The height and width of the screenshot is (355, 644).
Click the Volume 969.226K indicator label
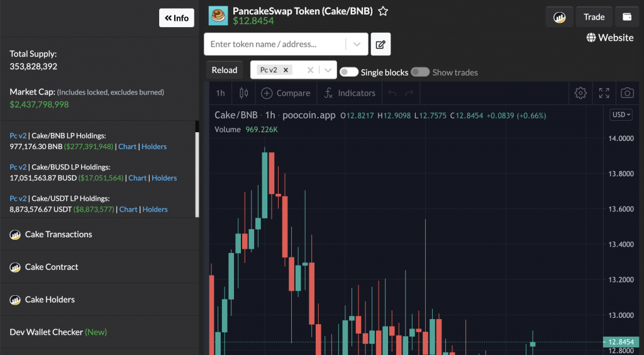[246, 130]
